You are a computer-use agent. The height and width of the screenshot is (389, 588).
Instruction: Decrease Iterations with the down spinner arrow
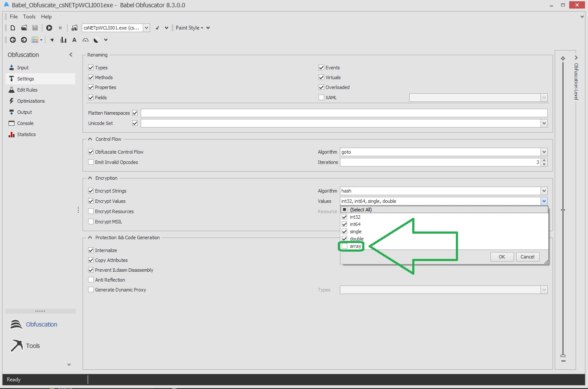[x=544, y=164]
